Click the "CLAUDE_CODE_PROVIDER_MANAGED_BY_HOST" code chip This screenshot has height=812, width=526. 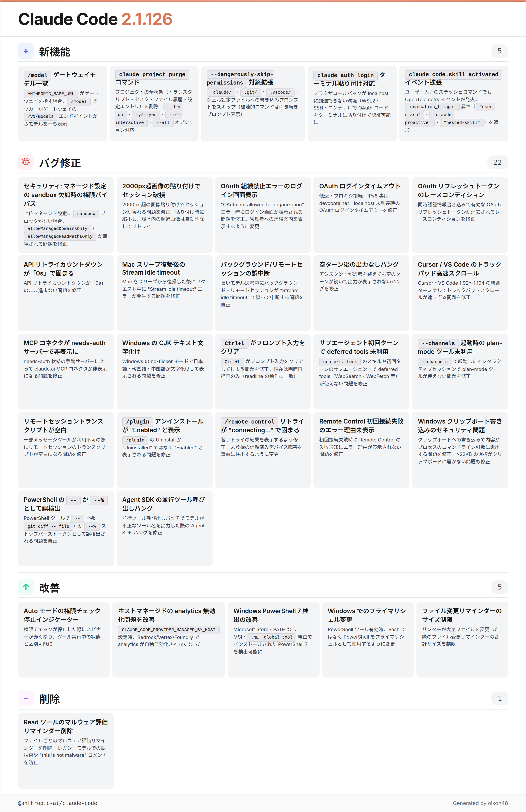click(168, 630)
